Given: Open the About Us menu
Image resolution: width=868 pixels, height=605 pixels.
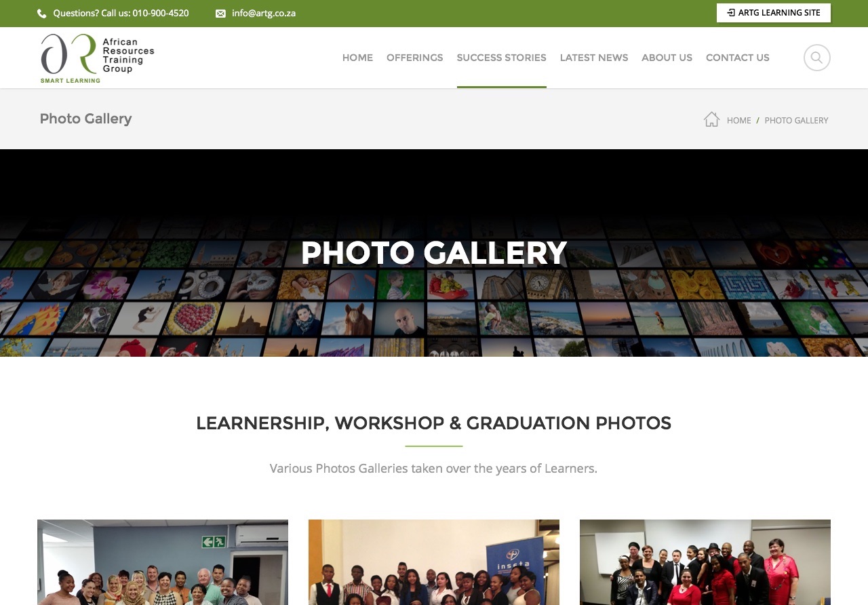Looking at the screenshot, I should pos(667,58).
